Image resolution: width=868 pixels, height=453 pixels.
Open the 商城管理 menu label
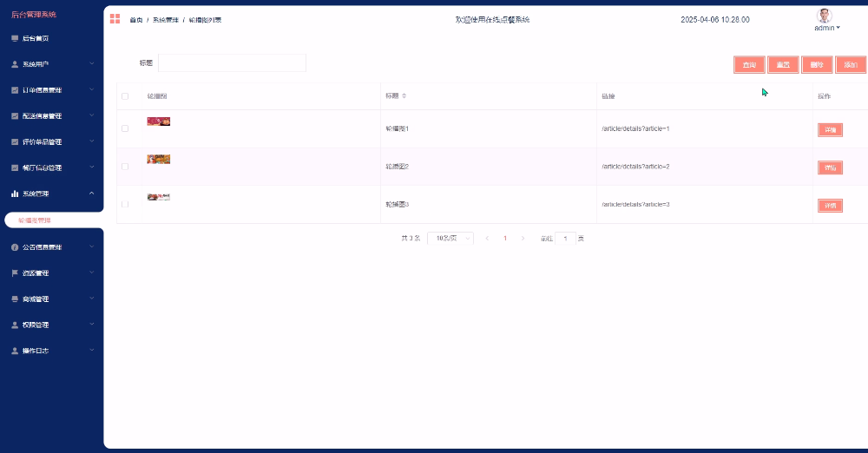pos(36,299)
